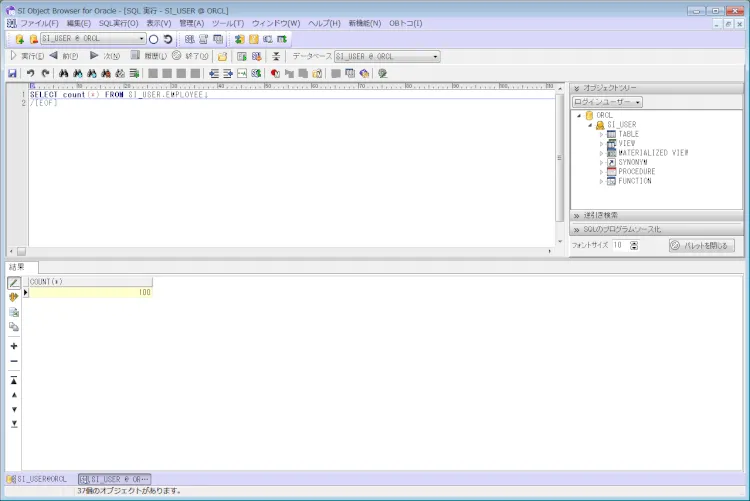This screenshot has width=750, height=501.
Task: Jump to first record in results
Action: [x=14, y=380]
